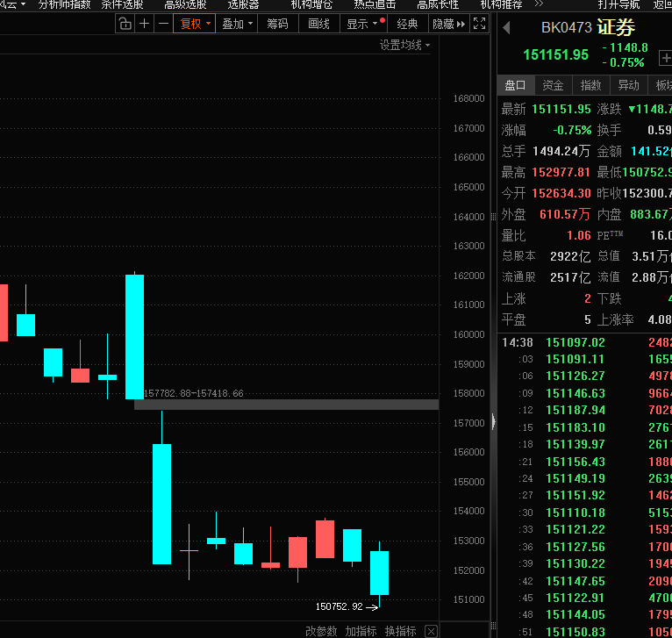672x638 pixels.
Task: Toggle the 筹码 chip distribution view
Action: 277,24
